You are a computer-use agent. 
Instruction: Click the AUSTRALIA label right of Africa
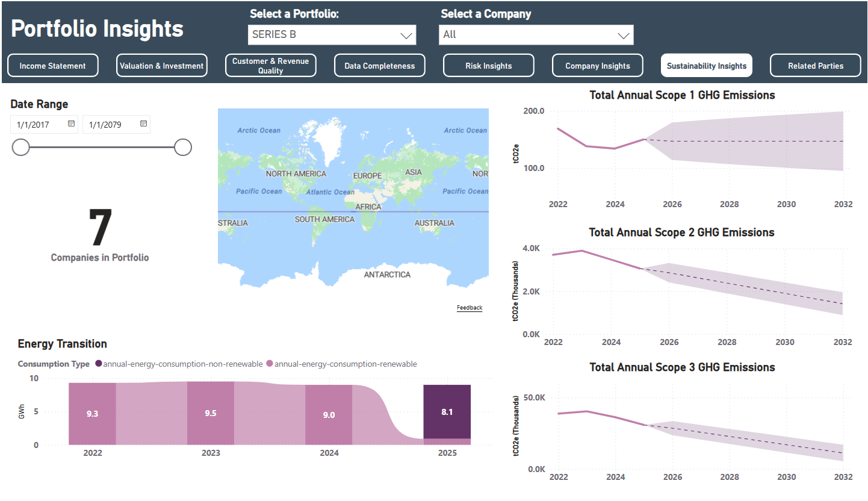point(435,223)
